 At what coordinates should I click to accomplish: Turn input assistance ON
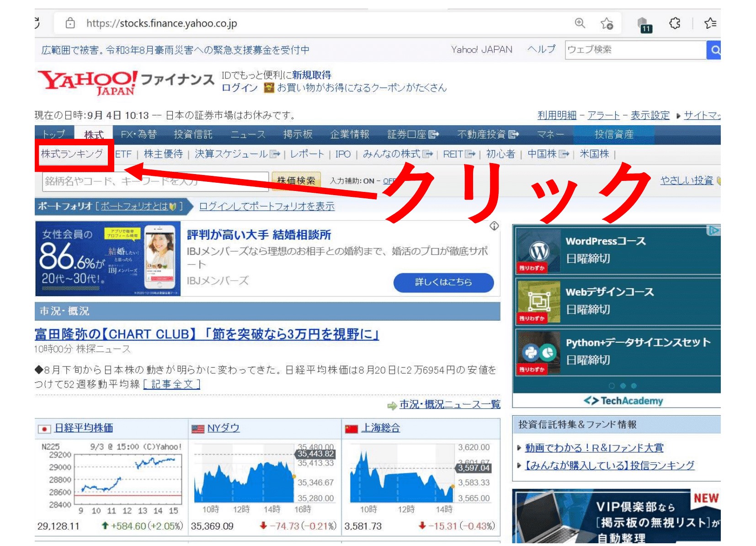(368, 181)
